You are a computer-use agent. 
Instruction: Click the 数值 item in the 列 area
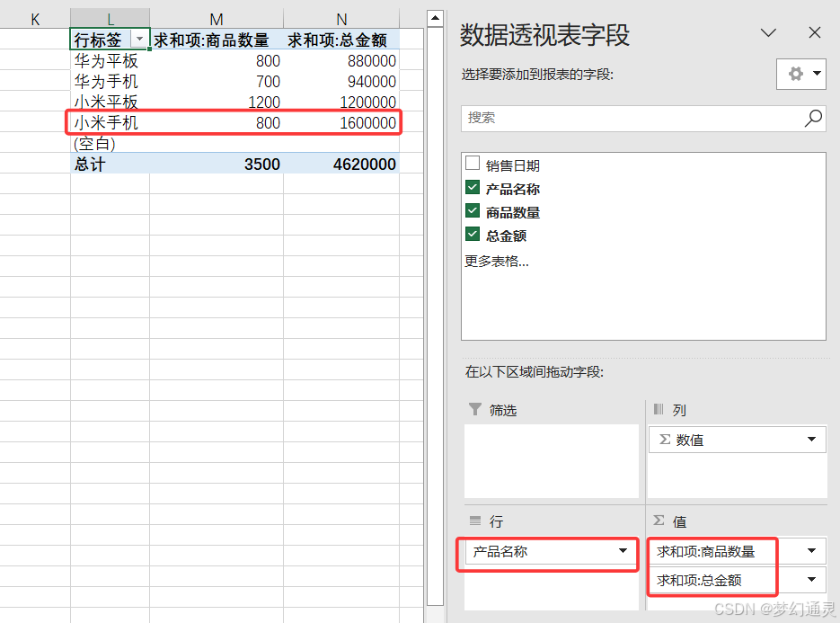(738, 440)
